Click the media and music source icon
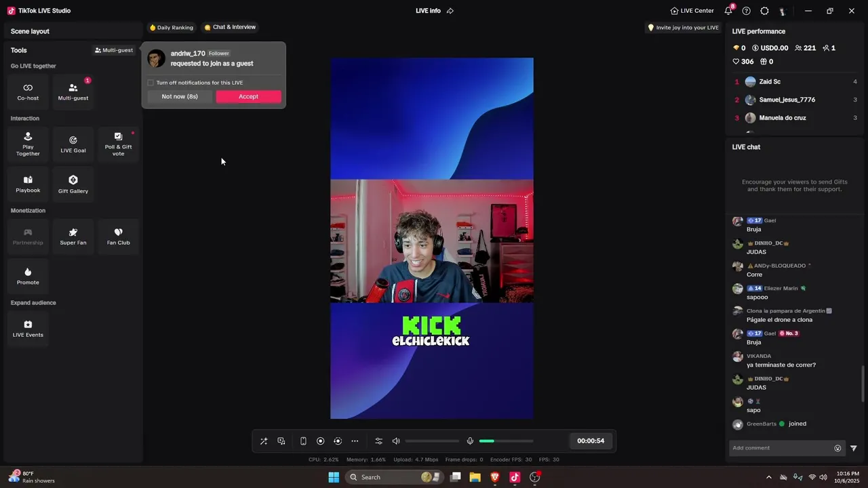The image size is (868, 488). point(281,441)
